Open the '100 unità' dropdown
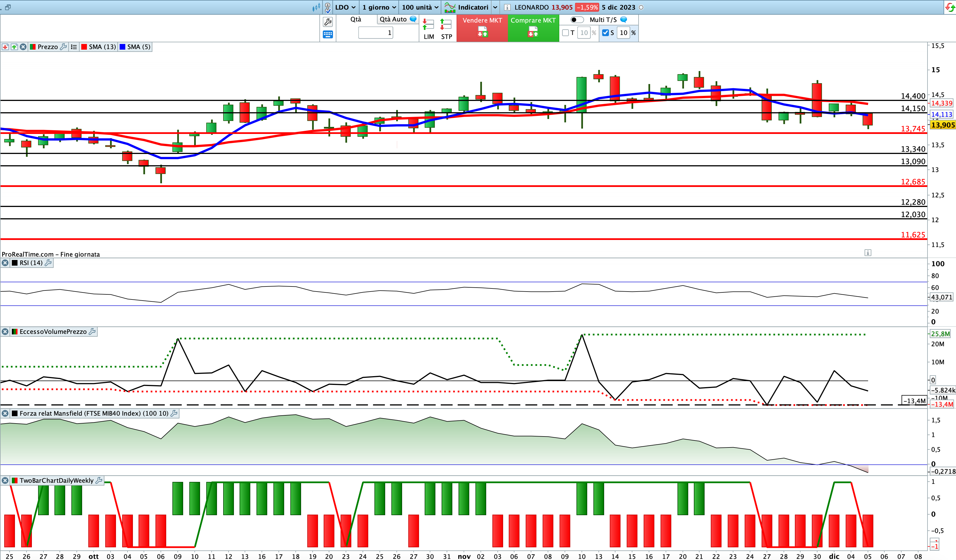The height and width of the screenshot is (560, 956). [420, 7]
